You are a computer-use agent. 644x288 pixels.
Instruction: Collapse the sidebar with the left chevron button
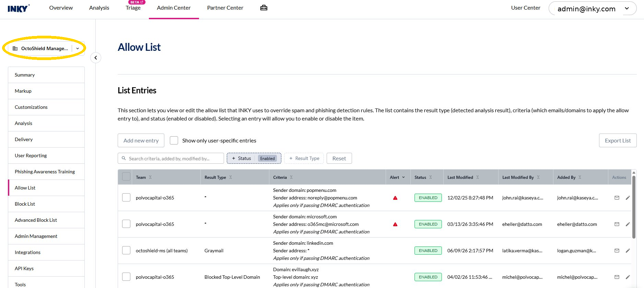pyautogui.click(x=96, y=58)
